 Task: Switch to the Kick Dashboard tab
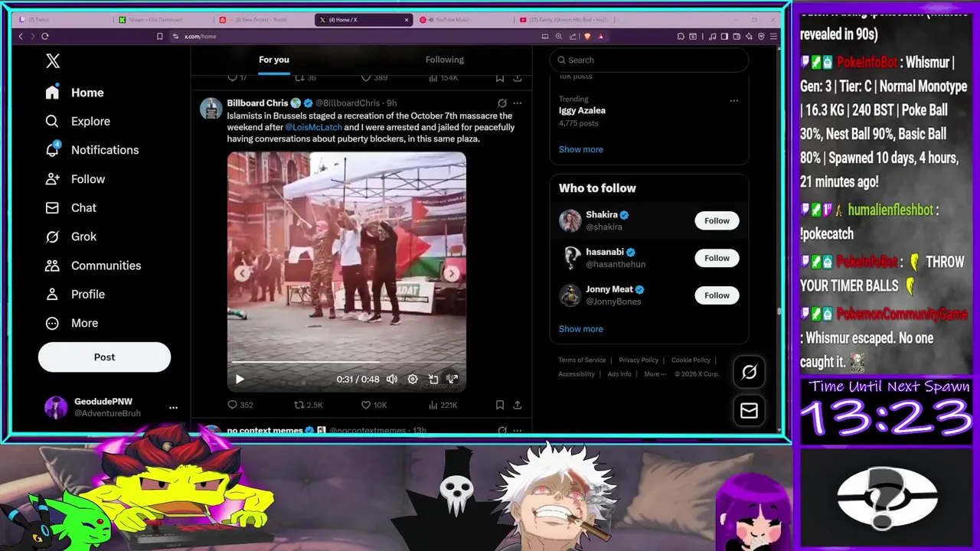163,20
